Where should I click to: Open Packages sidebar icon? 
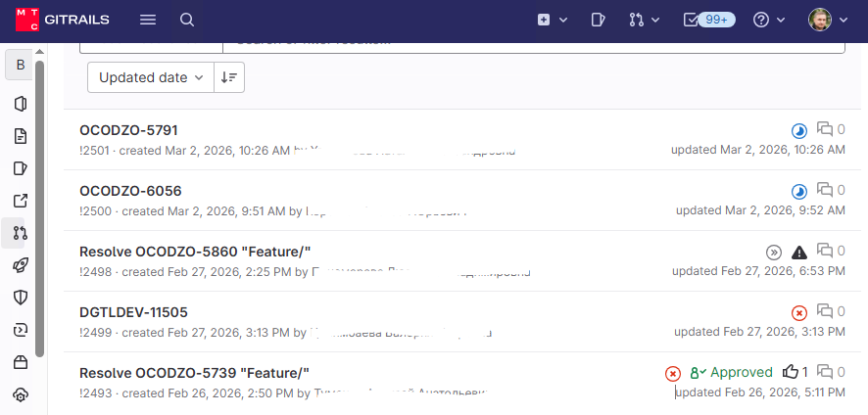(21, 362)
